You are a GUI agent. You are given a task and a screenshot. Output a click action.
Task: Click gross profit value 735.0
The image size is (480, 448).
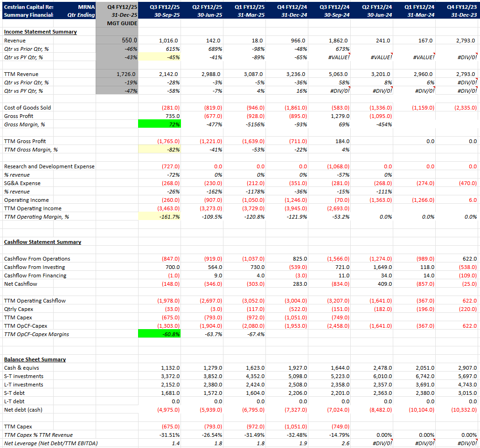tap(172, 116)
